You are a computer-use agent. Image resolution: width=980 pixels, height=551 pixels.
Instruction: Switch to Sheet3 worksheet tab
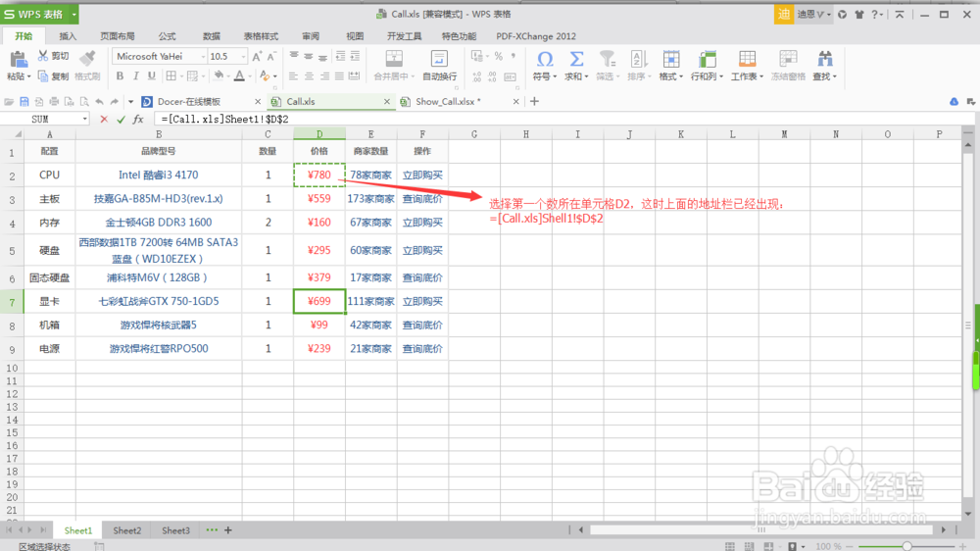coord(175,530)
